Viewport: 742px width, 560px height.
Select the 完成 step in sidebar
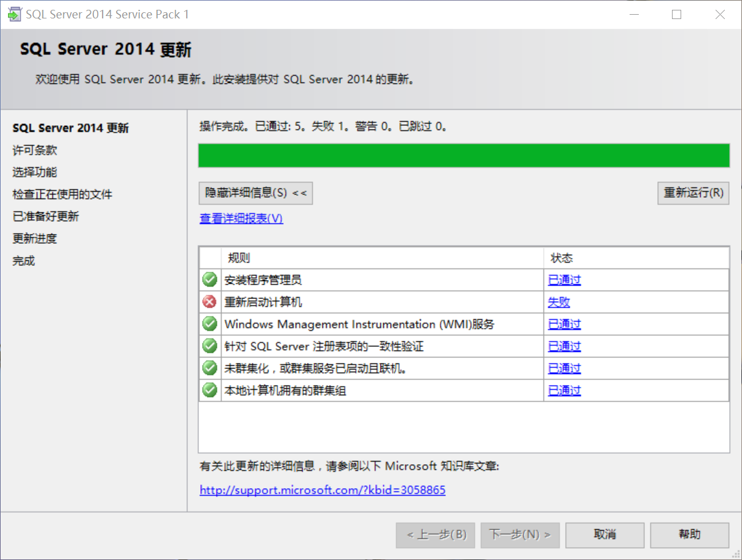(x=24, y=260)
